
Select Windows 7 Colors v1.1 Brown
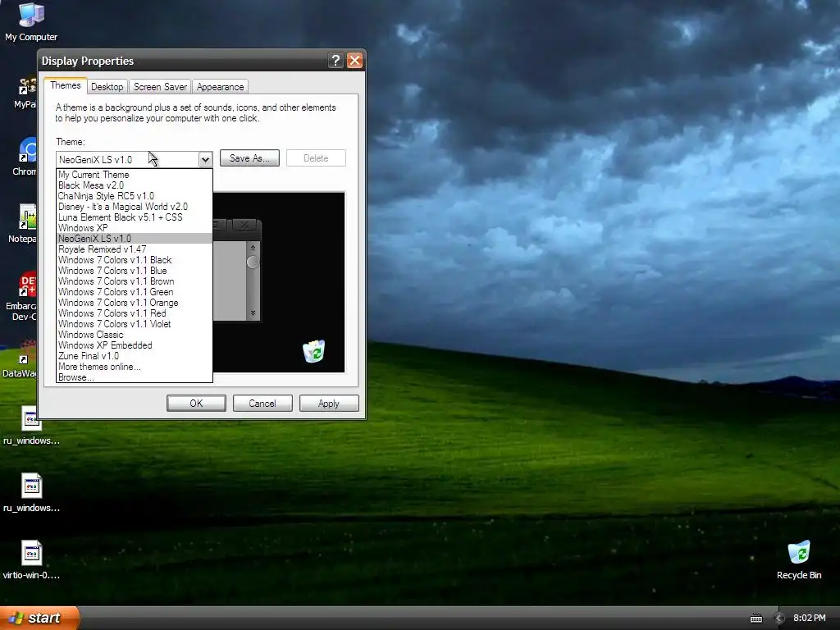[x=135, y=281]
